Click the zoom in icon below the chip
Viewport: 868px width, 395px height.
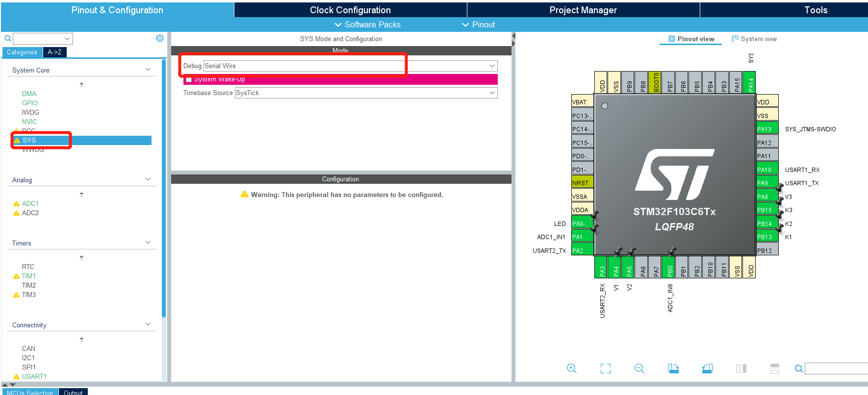[572, 369]
